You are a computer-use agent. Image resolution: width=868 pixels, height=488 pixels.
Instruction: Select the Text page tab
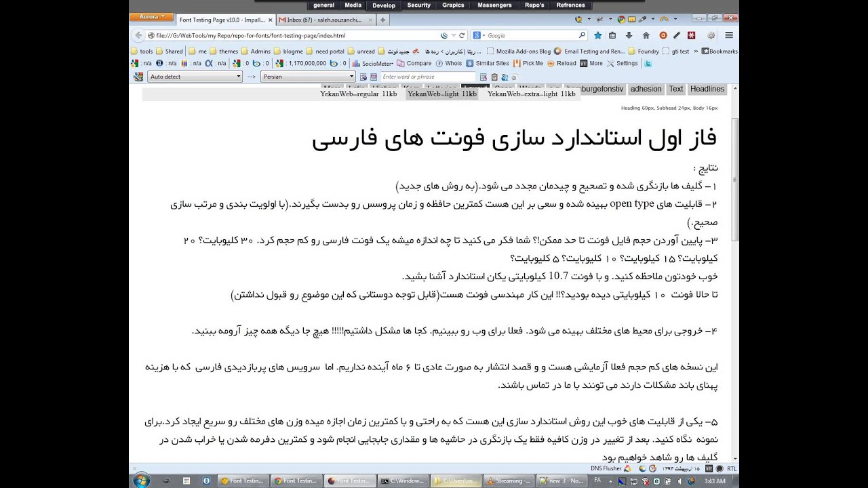click(x=676, y=89)
